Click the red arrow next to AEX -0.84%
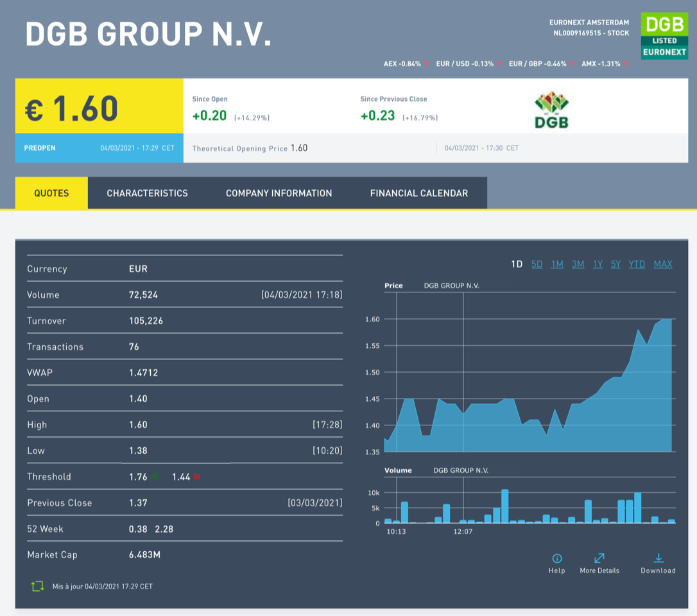The height and width of the screenshot is (616, 697). pos(426,64)
